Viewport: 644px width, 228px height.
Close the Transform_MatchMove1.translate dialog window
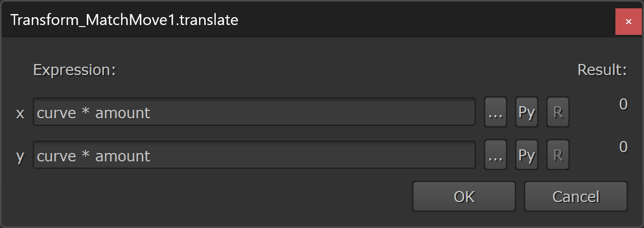[628, 21]
